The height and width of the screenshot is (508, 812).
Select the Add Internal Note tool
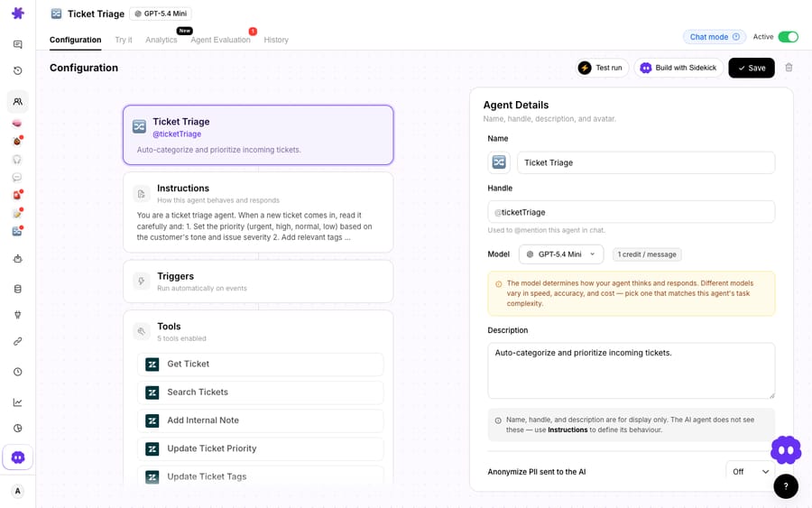pyautogui.click(x=260, y=420)
